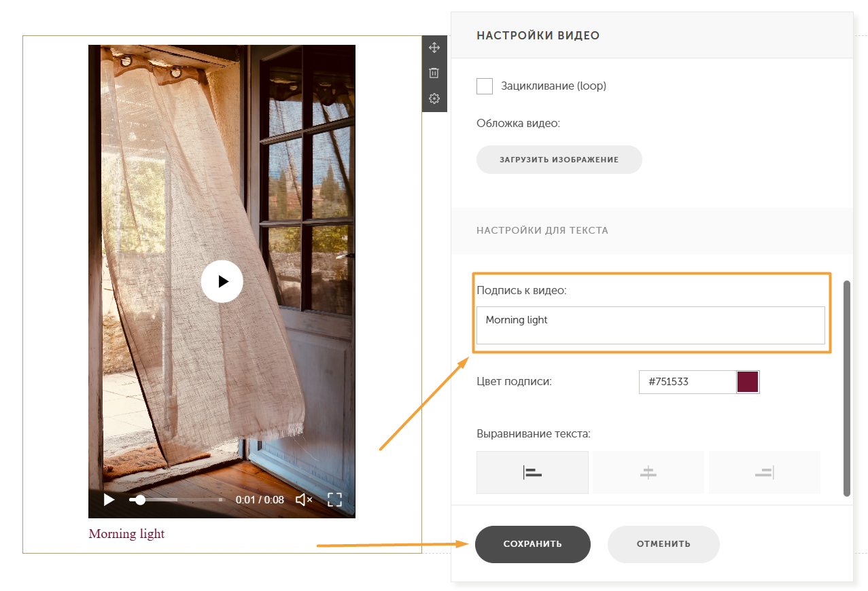Save settings with Сохранить button
The width and height of the screenshot is (868, 591).
coord(533,544)
